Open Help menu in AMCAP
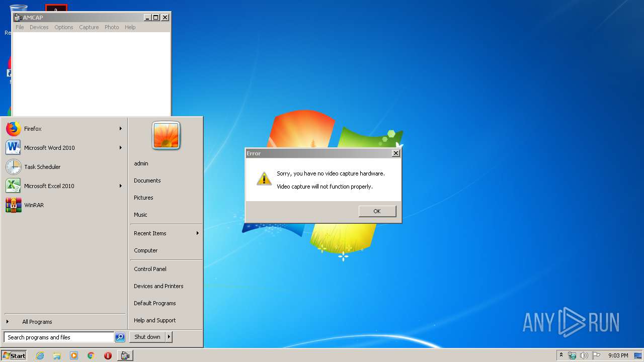The height and width of the screenshot is (362, 644). coord(130,27)
